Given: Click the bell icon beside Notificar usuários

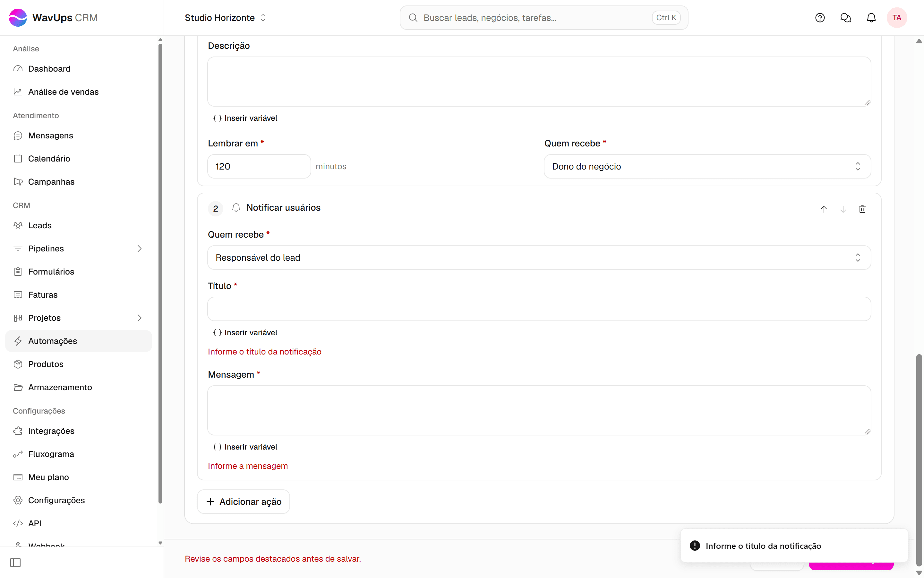Looking at the screenshot, I should coord(236,207).
